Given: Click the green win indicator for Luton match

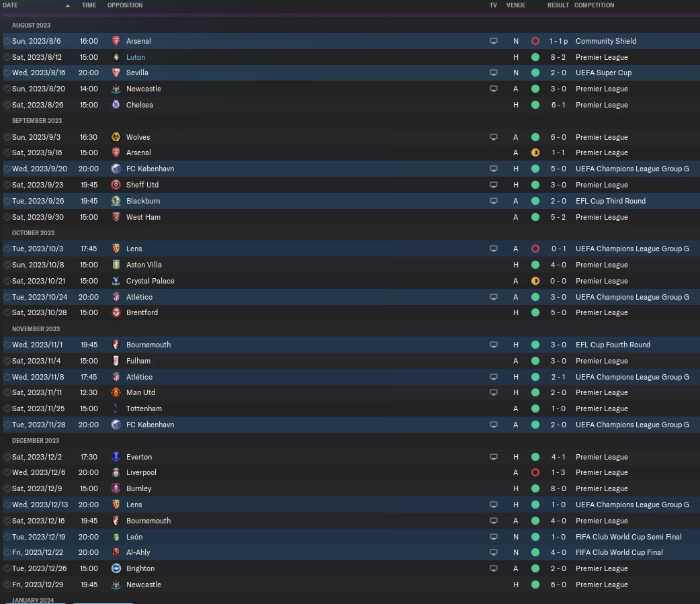Looking at the screenshot, I should 535,57.
